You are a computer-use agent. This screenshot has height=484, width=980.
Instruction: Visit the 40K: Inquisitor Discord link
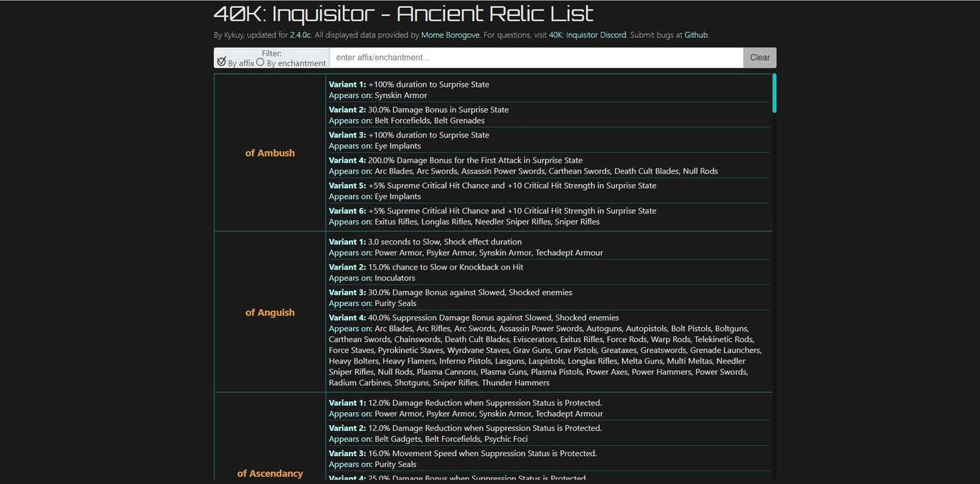588,34
